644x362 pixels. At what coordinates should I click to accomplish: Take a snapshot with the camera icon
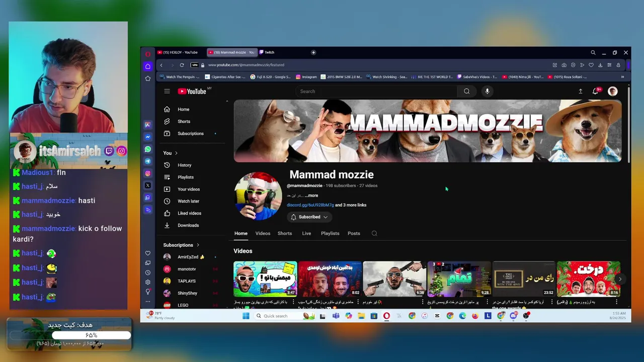(x=564, y=65)
